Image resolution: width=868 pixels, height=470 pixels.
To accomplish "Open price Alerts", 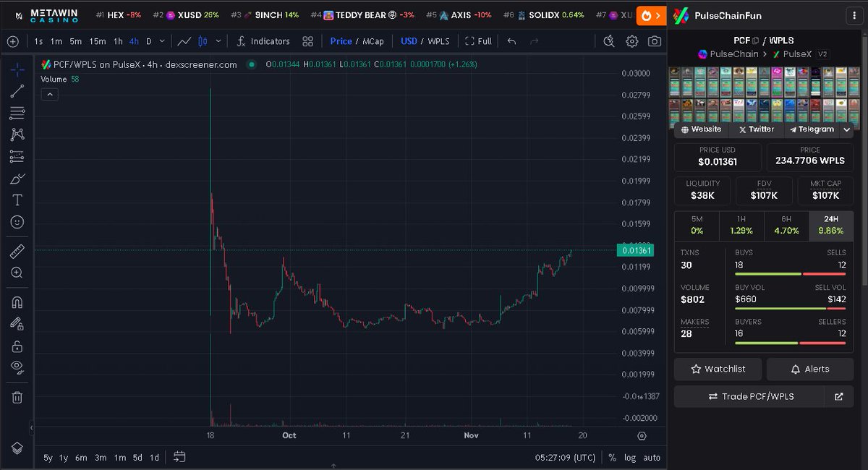I will pos(810,369).
